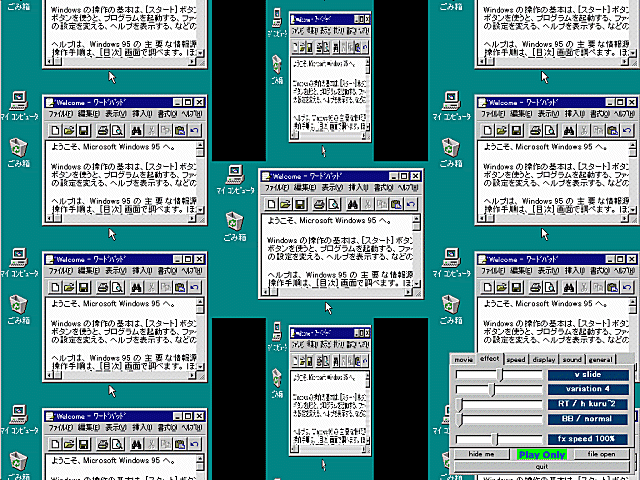Viewport: 640px width, 480px height.
Task: Click the slider track beside RT / h kuru
Action: coord(499,404)
